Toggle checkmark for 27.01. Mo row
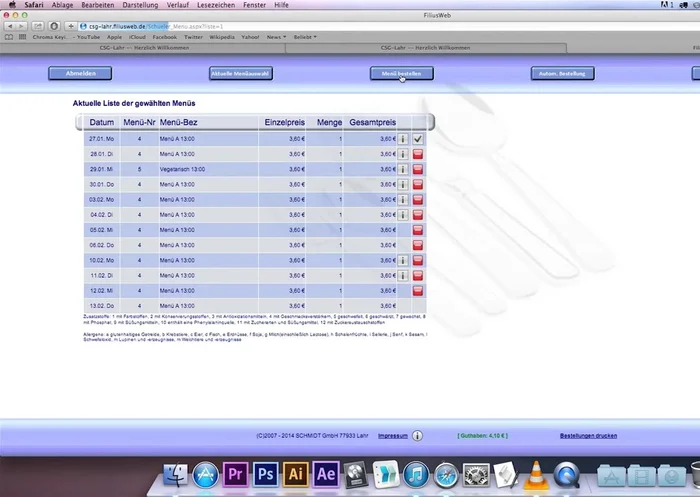The width and height of the screenshot is (700, 497). 418,140
